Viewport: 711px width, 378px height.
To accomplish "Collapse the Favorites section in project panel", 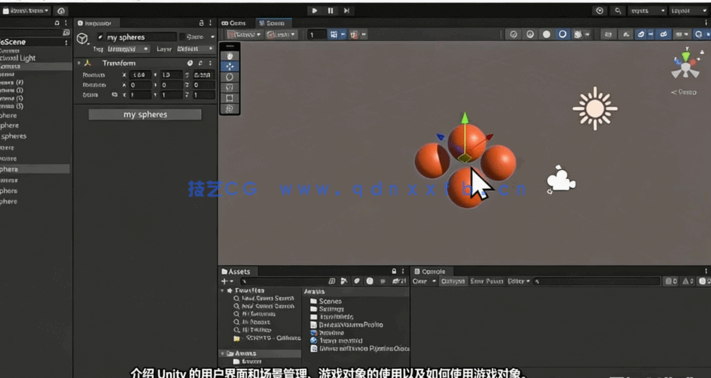I will click(x=223, y=291).
